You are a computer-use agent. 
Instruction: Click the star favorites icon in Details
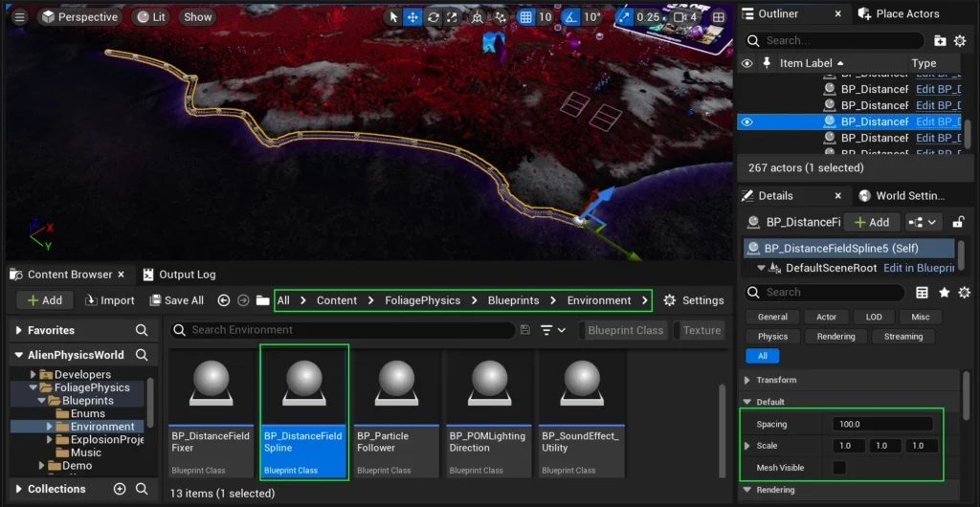(x=944, y=293)
